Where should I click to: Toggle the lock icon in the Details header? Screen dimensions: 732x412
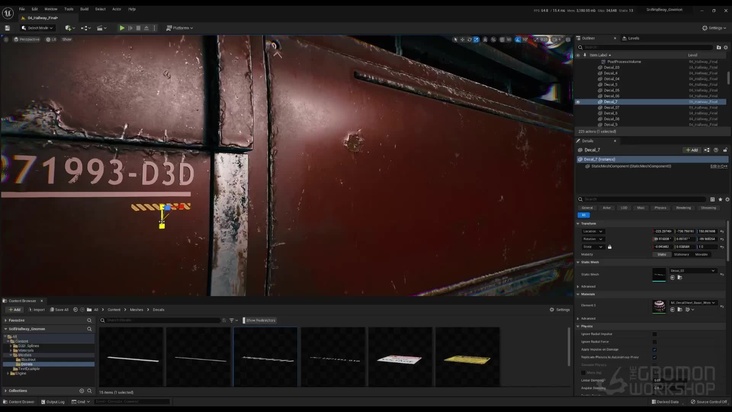click(725, 150)
